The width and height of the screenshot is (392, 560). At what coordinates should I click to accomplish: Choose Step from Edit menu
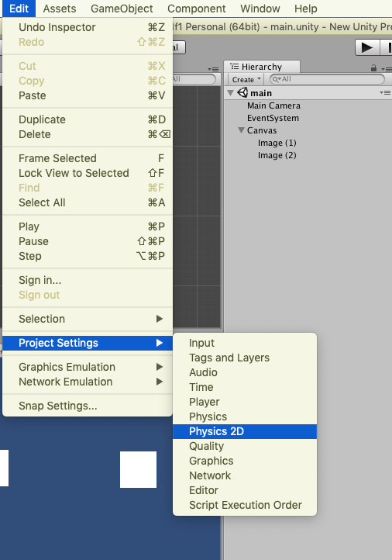(88, 257)
